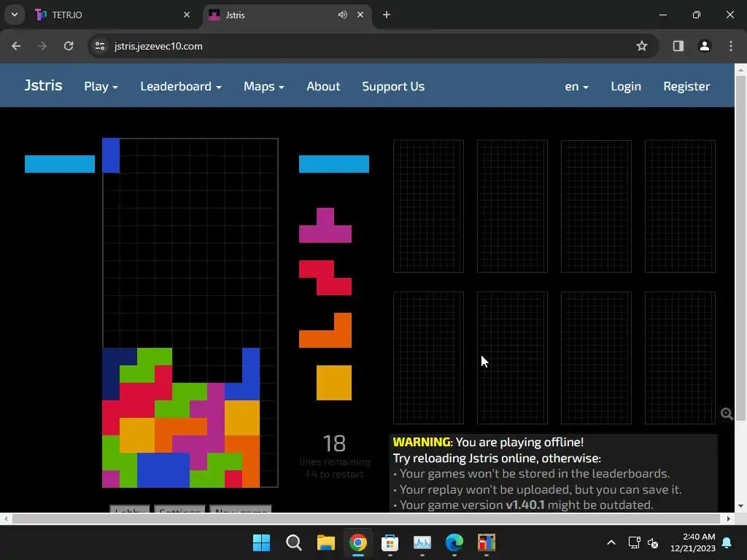Click the Register link
Viewport: 747px width, 560px height.
pyautogui.click(x=686, y=86)
